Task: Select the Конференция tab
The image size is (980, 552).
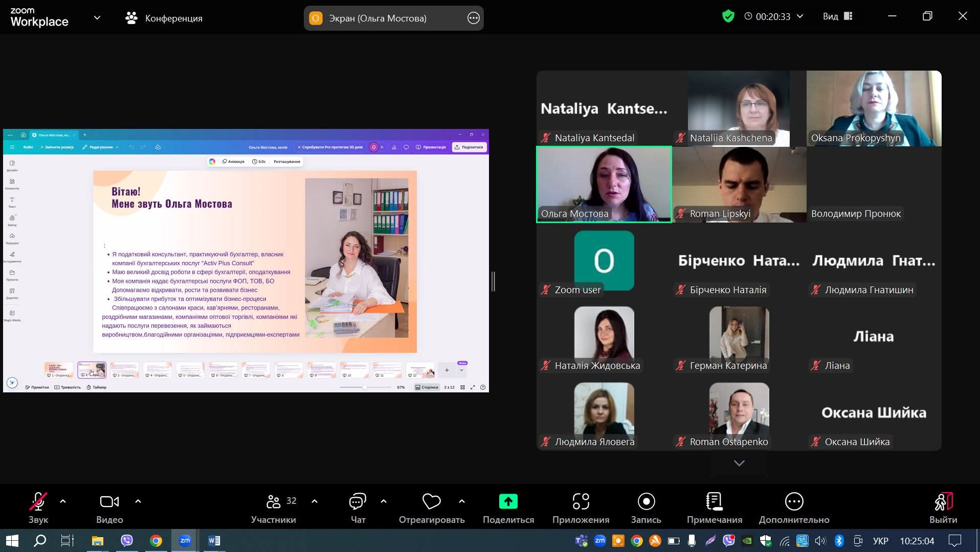Action: (164, 18)
